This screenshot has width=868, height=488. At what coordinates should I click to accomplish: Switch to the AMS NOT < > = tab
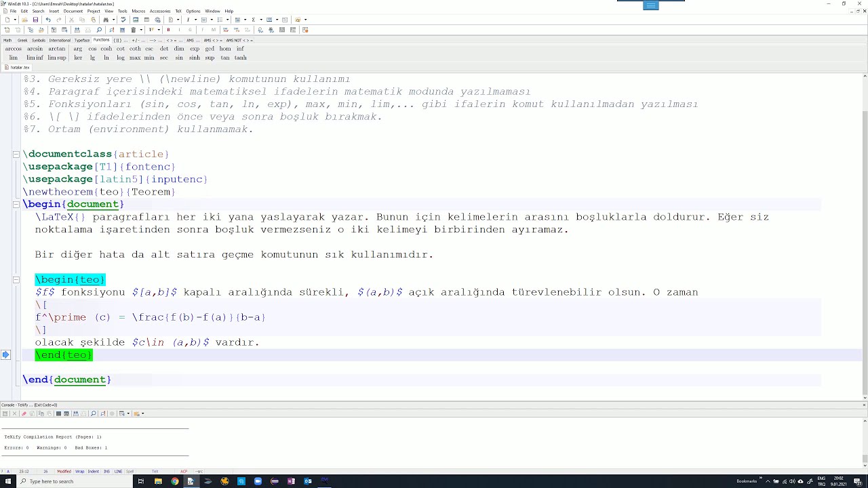coord(239,40)
